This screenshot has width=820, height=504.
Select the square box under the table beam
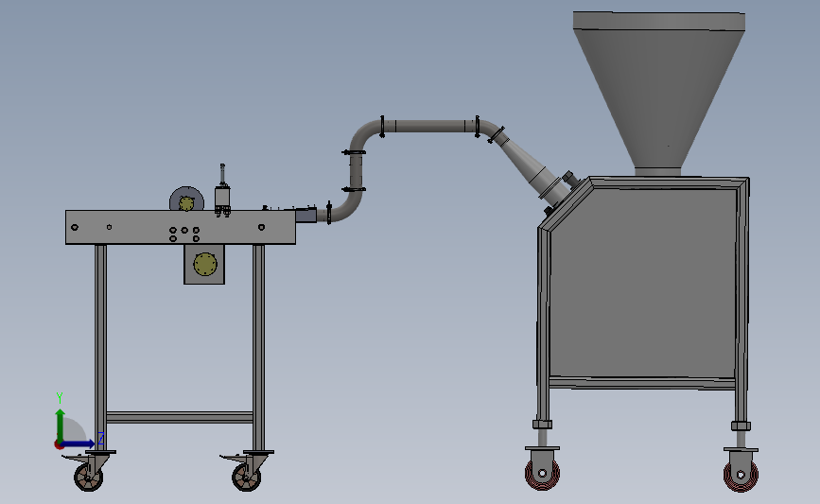pyautogui.click(x=204, y=265)
